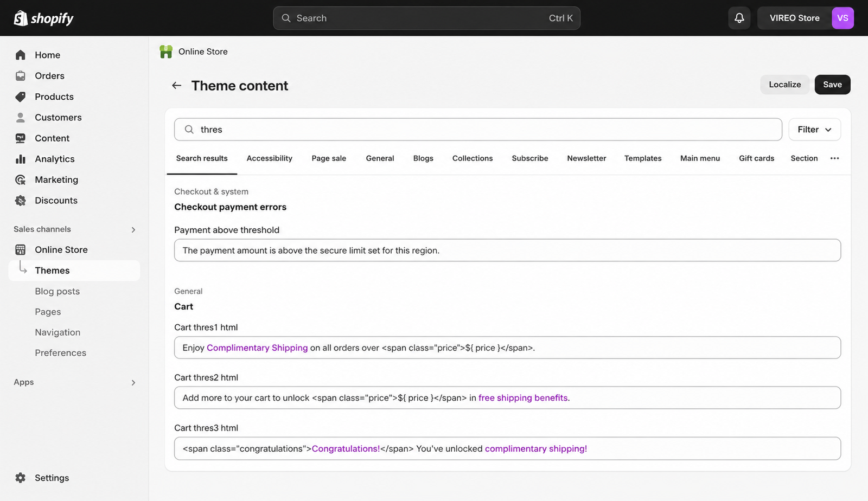The height and width of the screenshot is (501, 868).
Task: Click the Theme content page title
Action: pyautogui.click(x=240, y=86)
